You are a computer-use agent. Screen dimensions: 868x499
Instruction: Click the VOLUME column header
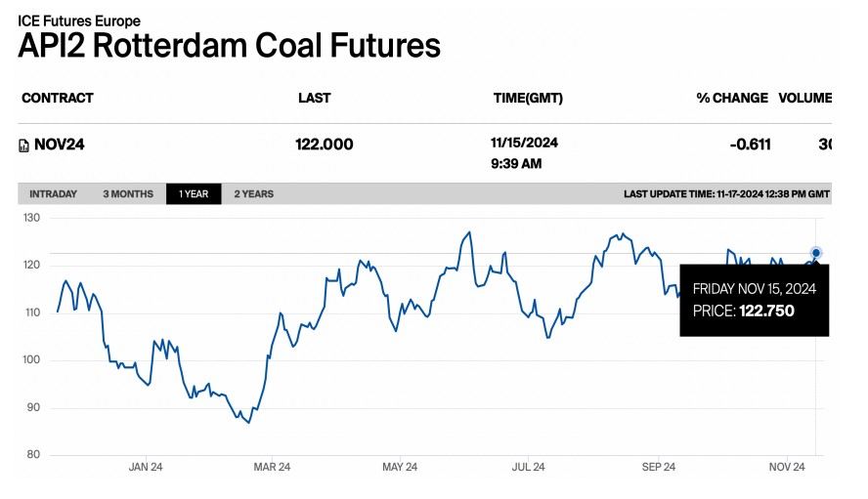[804, 98]
